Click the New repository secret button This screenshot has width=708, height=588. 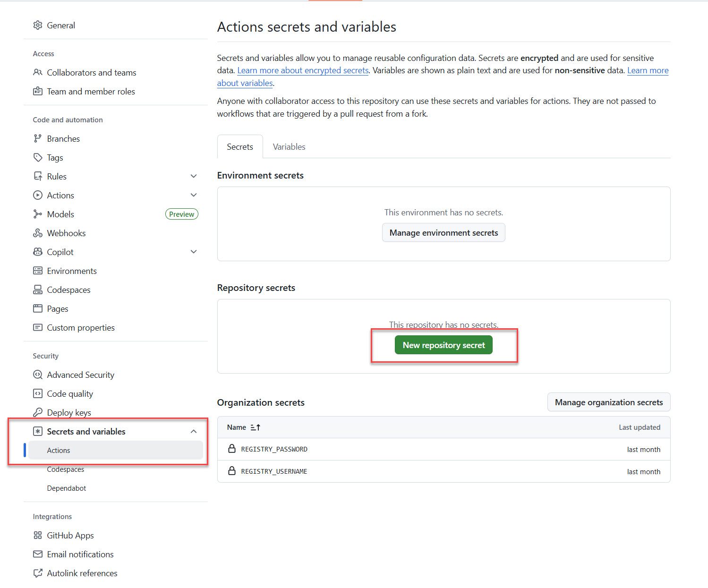[444, 345]
